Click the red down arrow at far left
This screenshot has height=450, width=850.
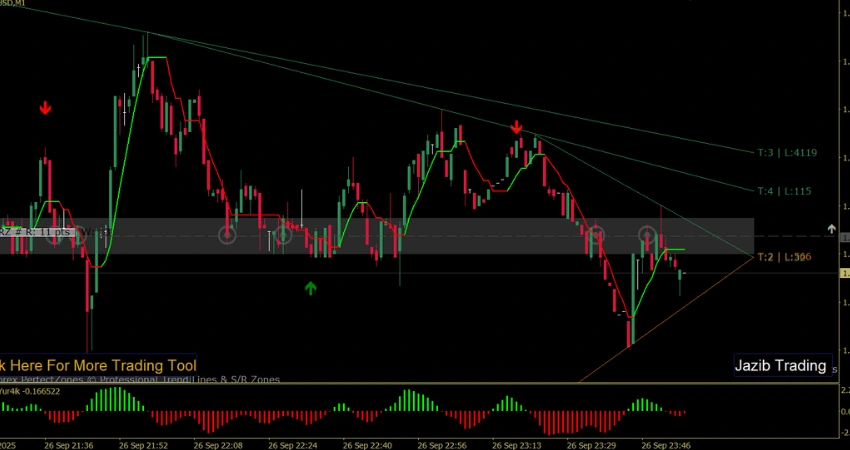point(45,107)
